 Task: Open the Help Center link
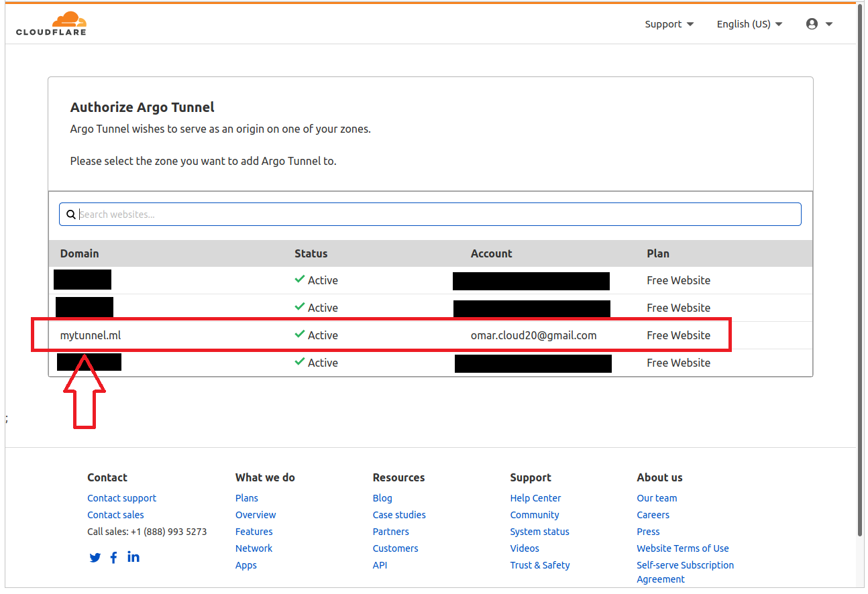point(535,498)
